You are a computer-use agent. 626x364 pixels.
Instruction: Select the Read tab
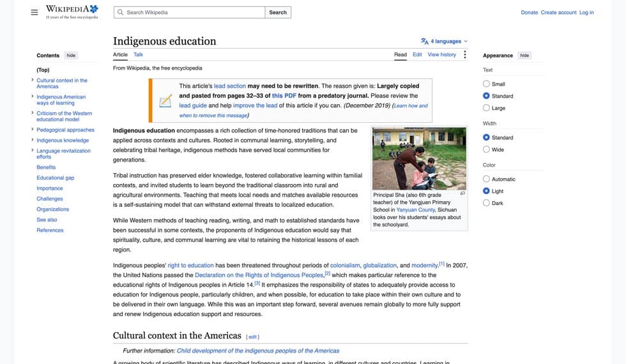(x=401, y=55)
